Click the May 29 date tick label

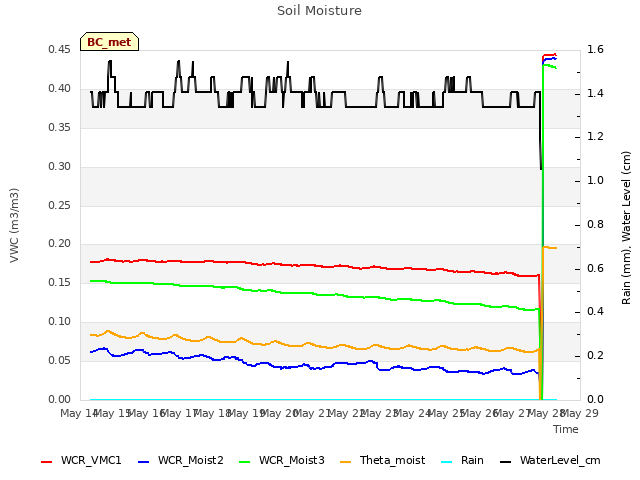(580, 413)
